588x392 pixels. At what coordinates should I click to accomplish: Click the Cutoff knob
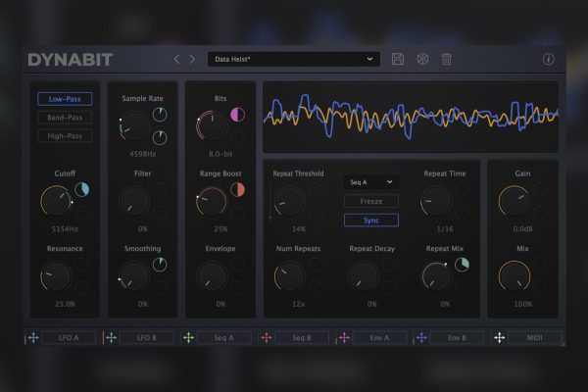56,201
